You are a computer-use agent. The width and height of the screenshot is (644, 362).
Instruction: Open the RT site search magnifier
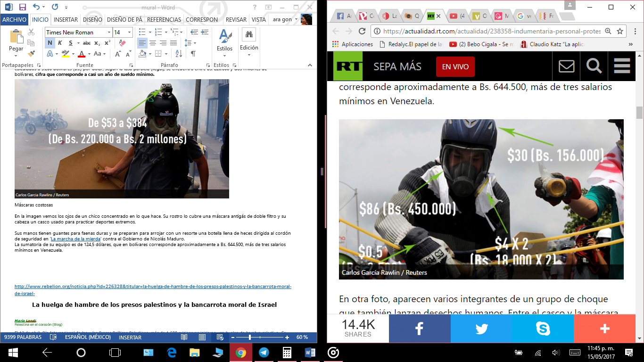tap(594, 66)
